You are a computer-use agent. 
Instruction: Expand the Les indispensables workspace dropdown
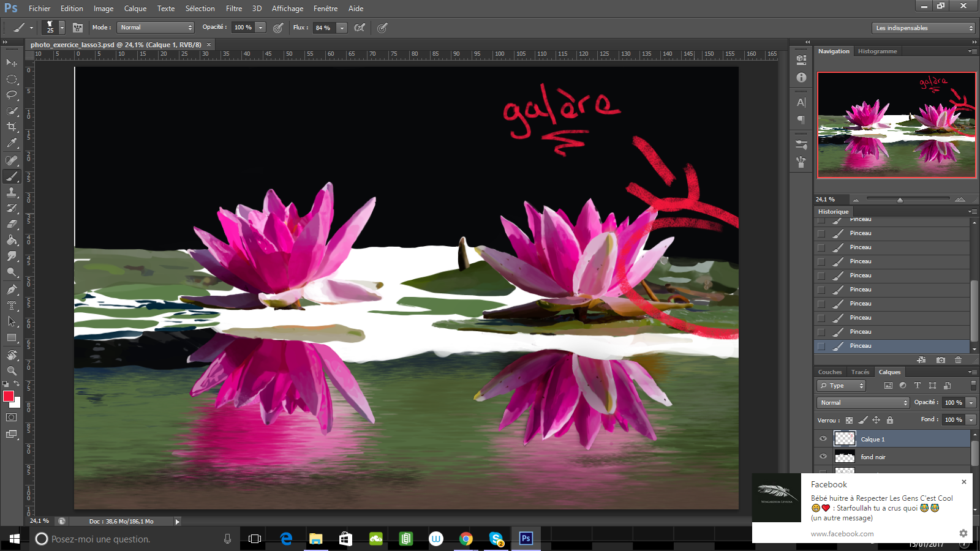point(922,28)
